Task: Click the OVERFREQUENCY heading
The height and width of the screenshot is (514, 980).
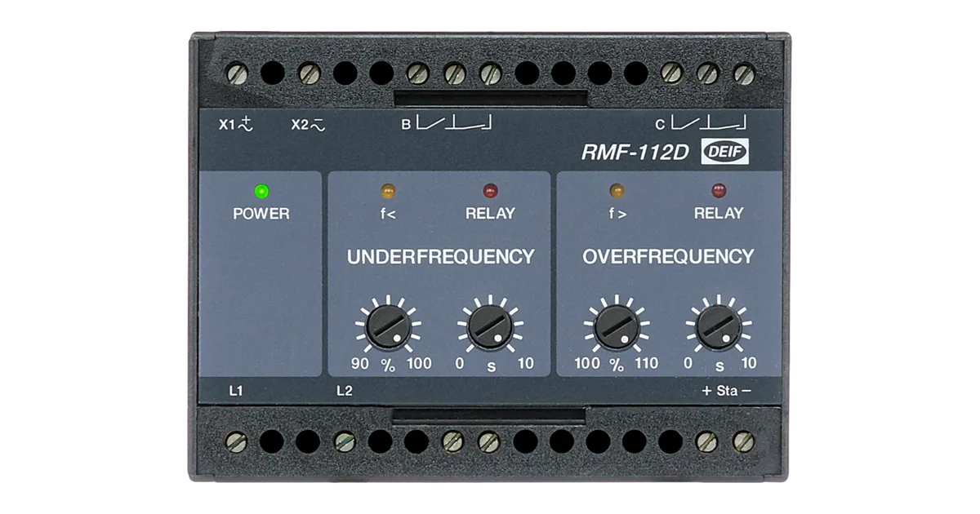Action: (x=668, y=257)
